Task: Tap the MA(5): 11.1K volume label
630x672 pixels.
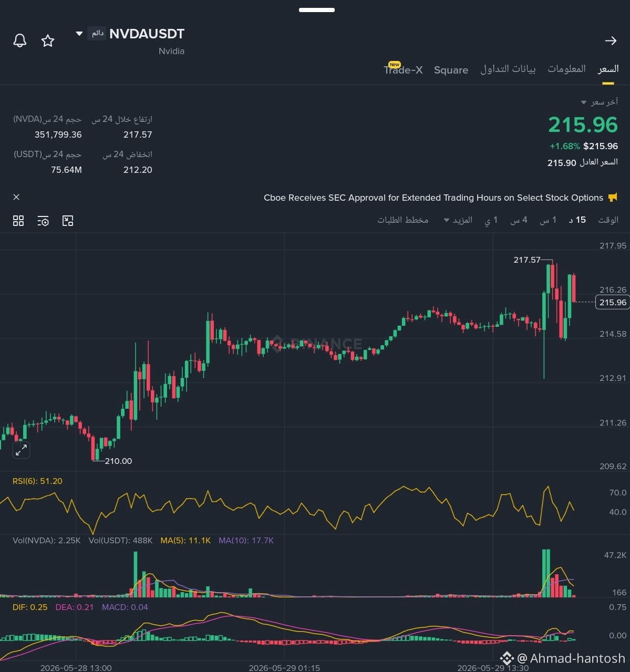Action: click(x=185, y=540)
